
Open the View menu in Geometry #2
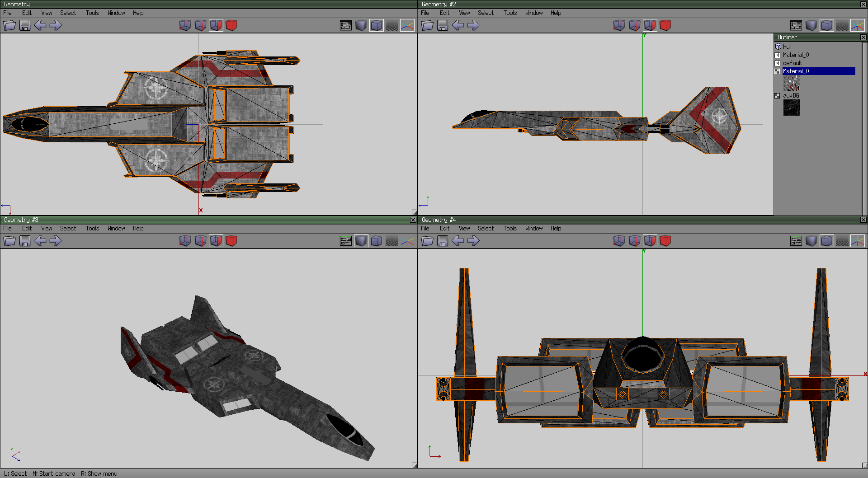coord(464,13)
